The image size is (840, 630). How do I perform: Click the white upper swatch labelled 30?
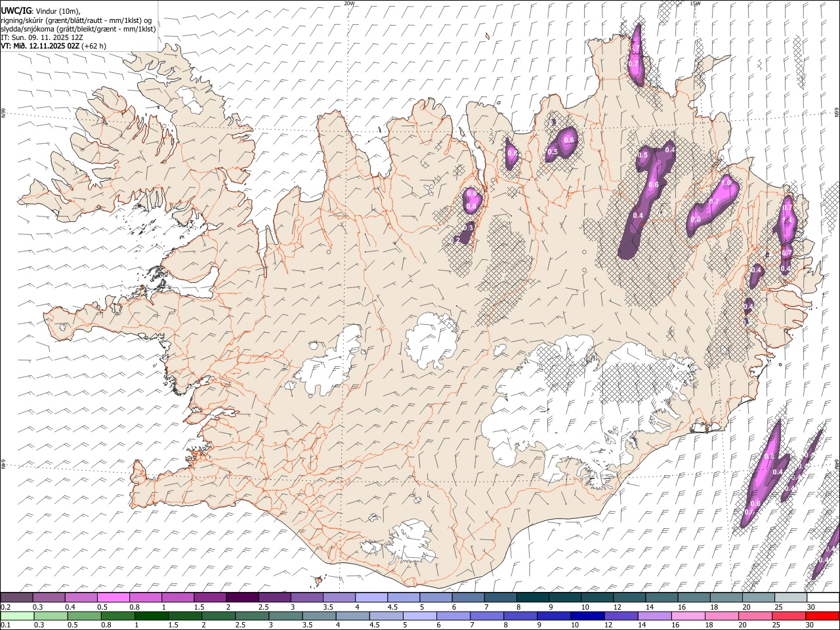coord(824,597)
